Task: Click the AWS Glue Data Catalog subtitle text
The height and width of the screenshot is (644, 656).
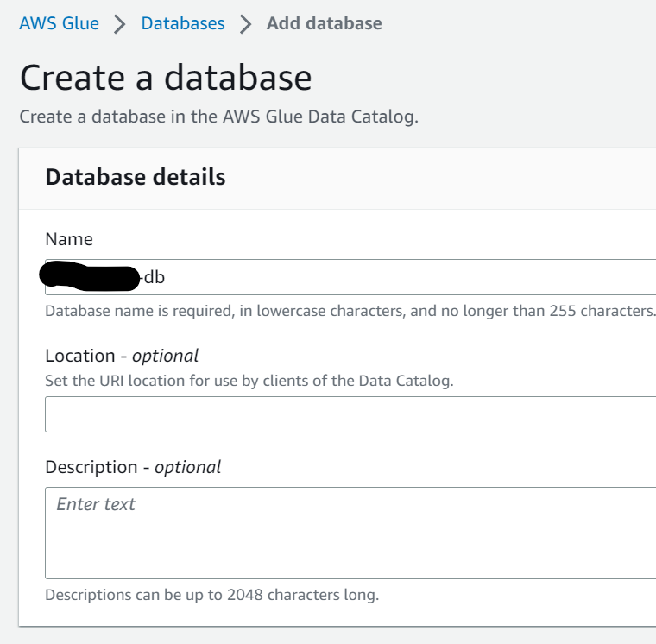Action: [218, 117]
